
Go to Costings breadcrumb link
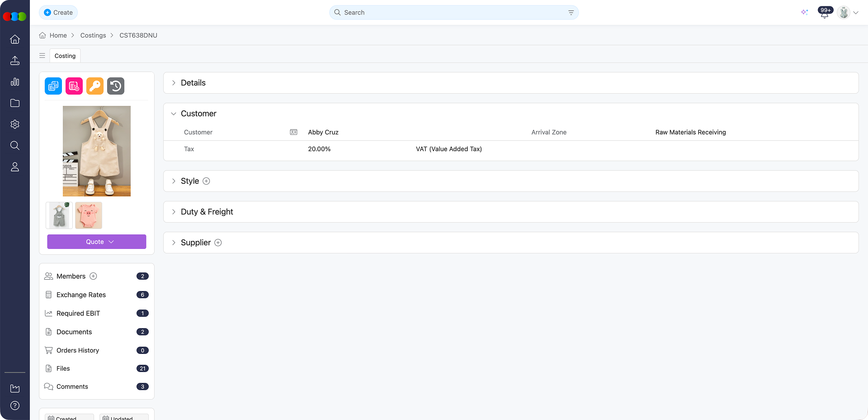[93, 35]
